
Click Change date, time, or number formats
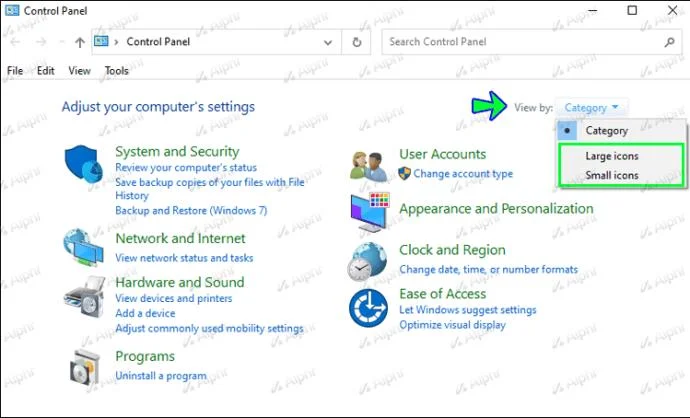[x=488, y=269]
